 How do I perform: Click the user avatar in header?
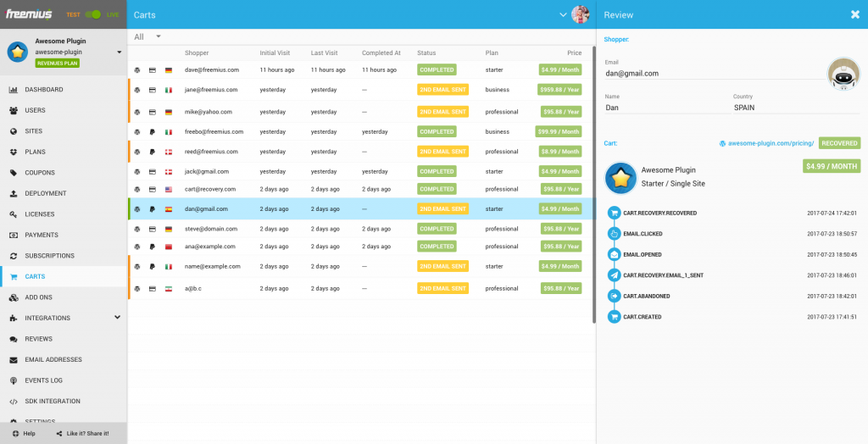[580, 14]
